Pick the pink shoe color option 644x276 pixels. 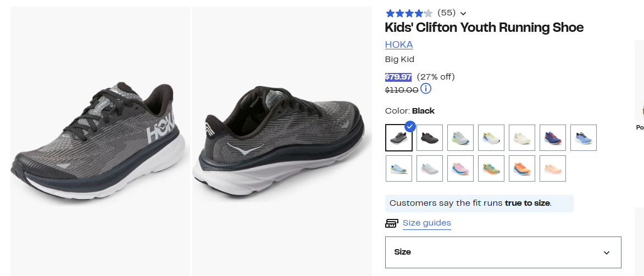pos(460,168)
